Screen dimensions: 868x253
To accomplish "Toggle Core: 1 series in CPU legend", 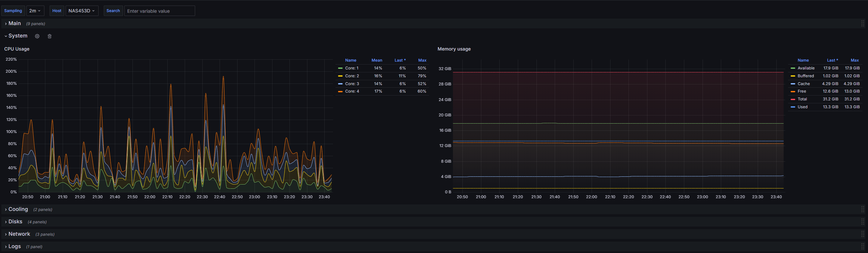I will pos(352,68).
